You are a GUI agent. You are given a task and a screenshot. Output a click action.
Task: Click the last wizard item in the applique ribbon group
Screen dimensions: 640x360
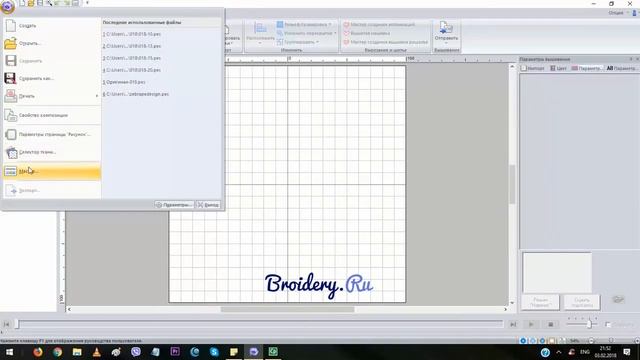(x=386, y=42)
